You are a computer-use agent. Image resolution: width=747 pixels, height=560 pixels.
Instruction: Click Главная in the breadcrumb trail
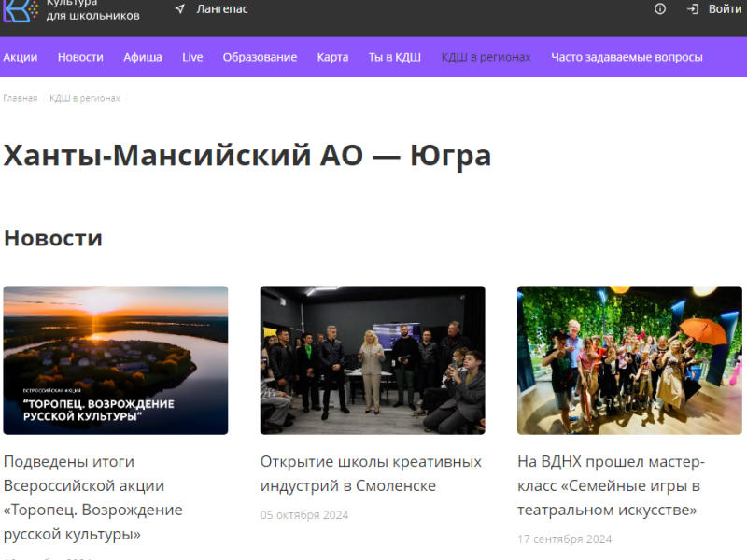(21, 98)
